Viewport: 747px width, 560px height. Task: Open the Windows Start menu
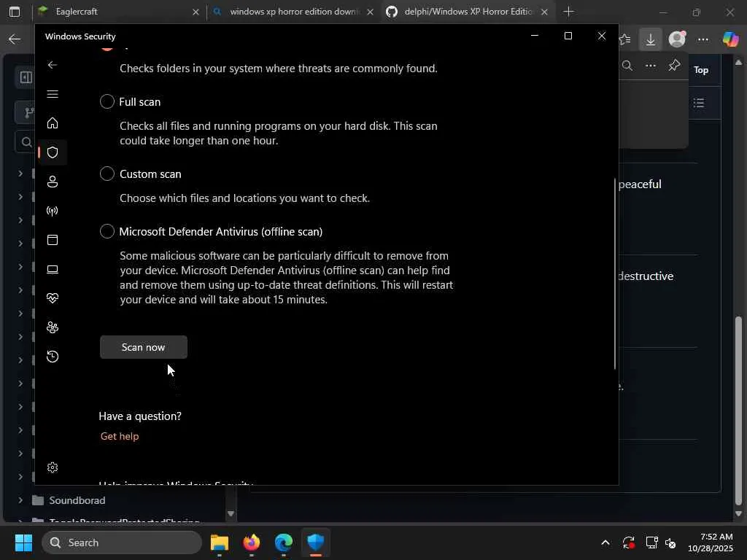pyautogui.click(x=23, y=542)
